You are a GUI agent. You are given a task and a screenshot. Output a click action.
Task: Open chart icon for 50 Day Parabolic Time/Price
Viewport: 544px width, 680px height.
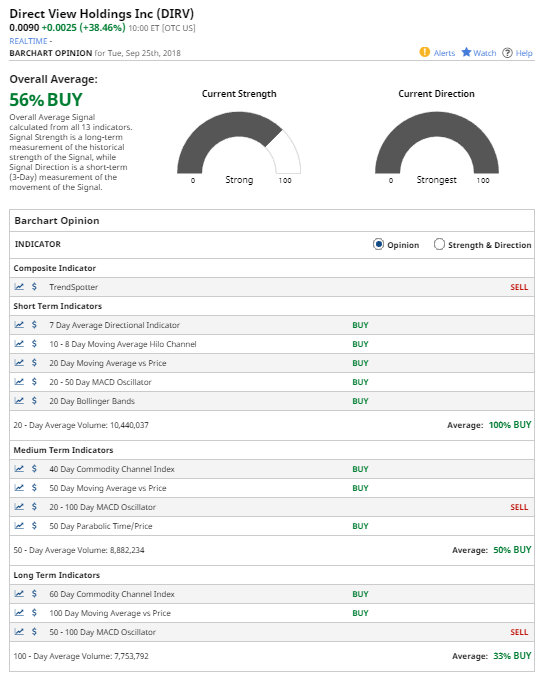pos(19,526)
